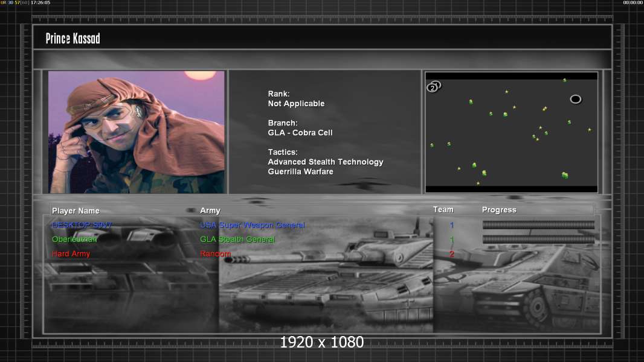Click 'Guerrilla Warfare' tactics text
The image size is (644, 362).
[301, 172]
